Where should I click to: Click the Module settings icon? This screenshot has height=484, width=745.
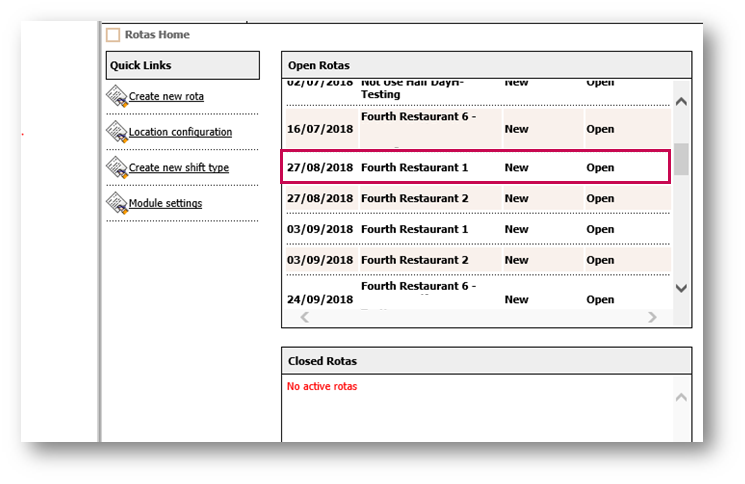pyautogui.click(x=117, y=204)
